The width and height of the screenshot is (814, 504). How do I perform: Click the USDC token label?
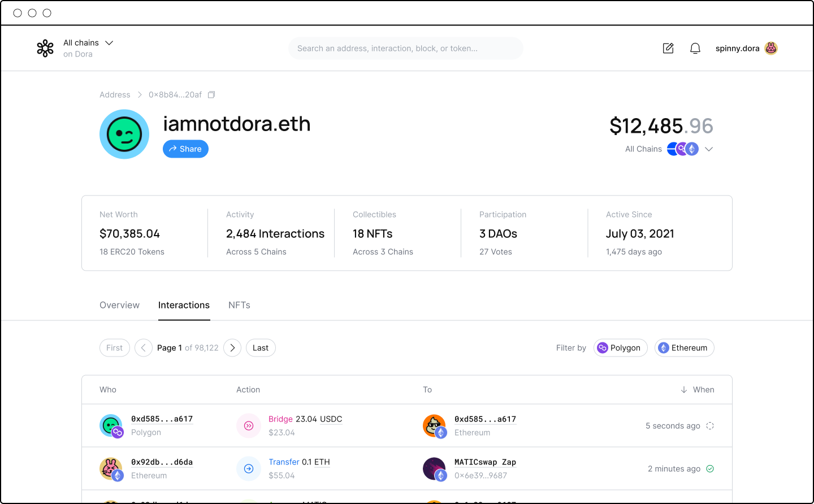(331, 419)
